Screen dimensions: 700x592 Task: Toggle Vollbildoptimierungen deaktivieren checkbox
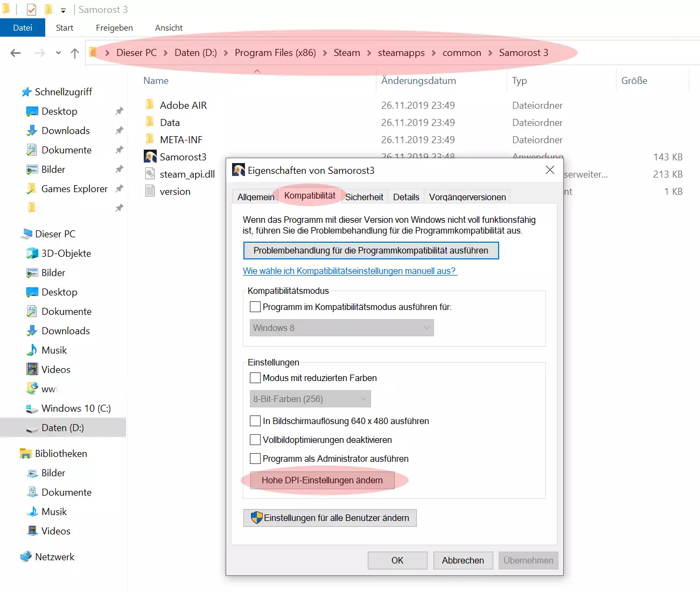[255, 440]
